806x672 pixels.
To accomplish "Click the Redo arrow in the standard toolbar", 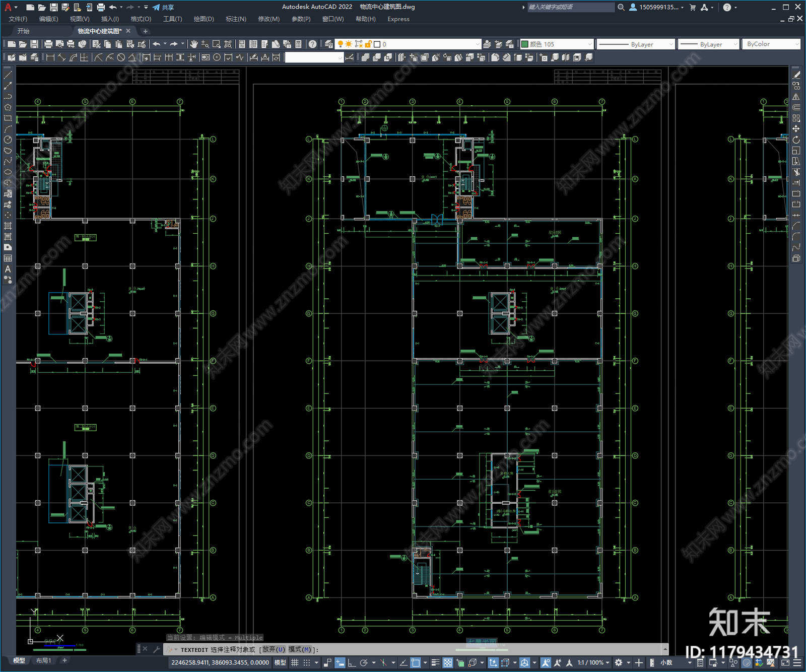I will point(174,44).
